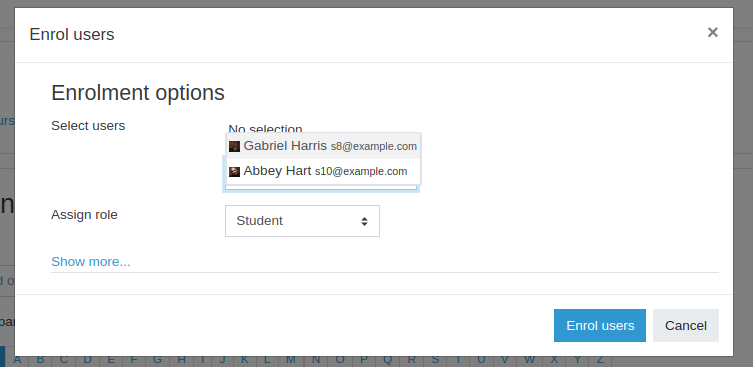The width and height of the screenshot is (753, 367).
Task: Filter names by letter G
Action: click(x=157, y=360)
